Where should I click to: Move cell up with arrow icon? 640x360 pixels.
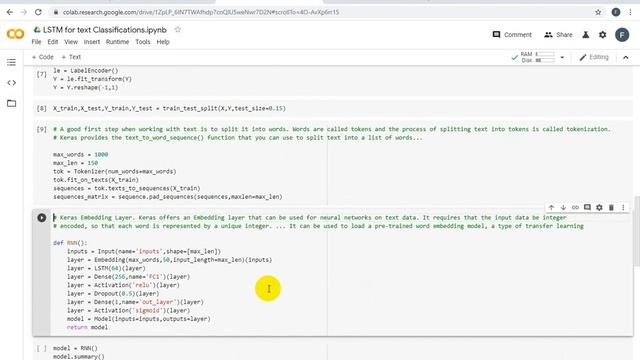[x=551, y=207]
